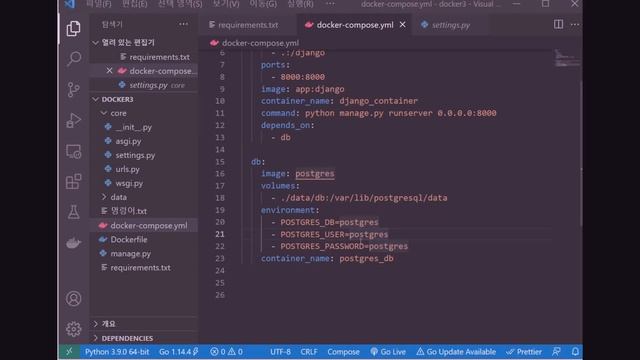Click the editor minimap
This screenshot has width=640, height=360.
tap(567, 58)
